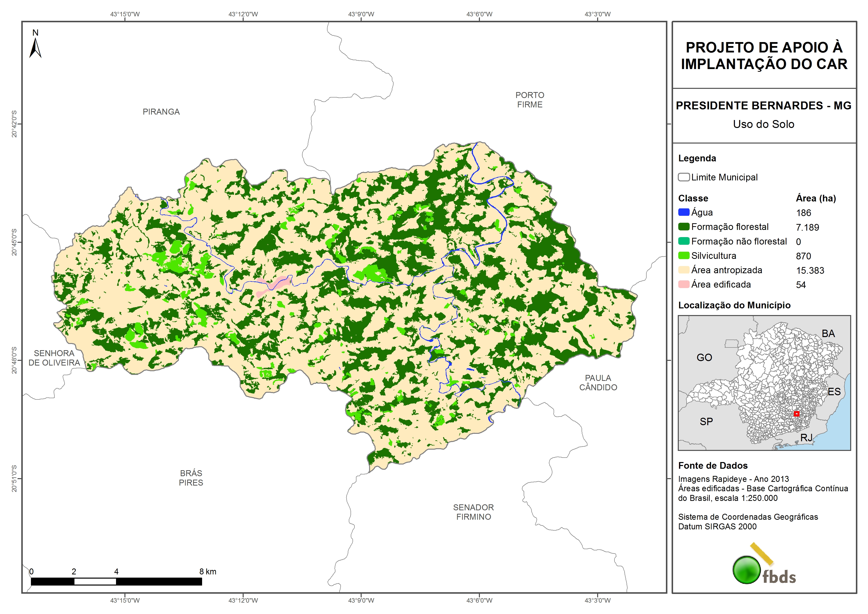Click the light green Silvicultura swatch
The height and width of the screenshot is (614, 868).
683,255
